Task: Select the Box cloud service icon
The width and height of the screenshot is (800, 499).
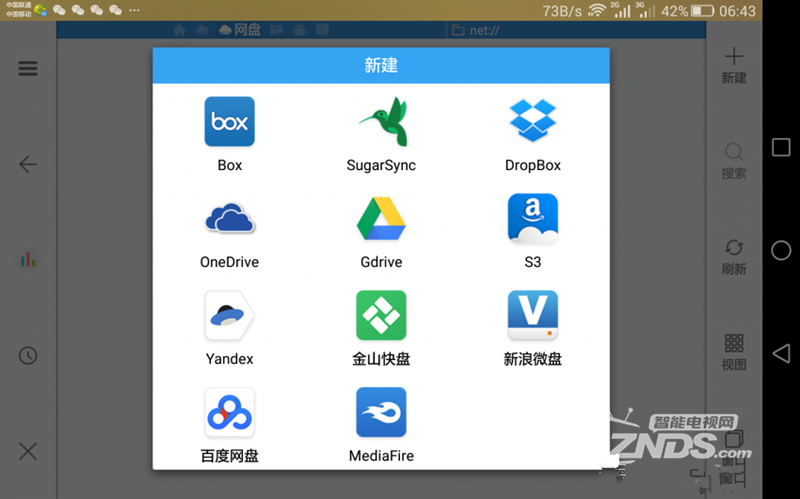Action: pyautogui.click(x=229, y=122)
